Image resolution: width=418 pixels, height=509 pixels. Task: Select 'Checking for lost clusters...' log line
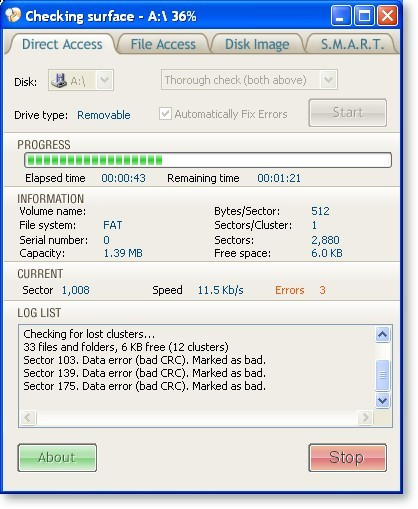click(x=89, y=334)
